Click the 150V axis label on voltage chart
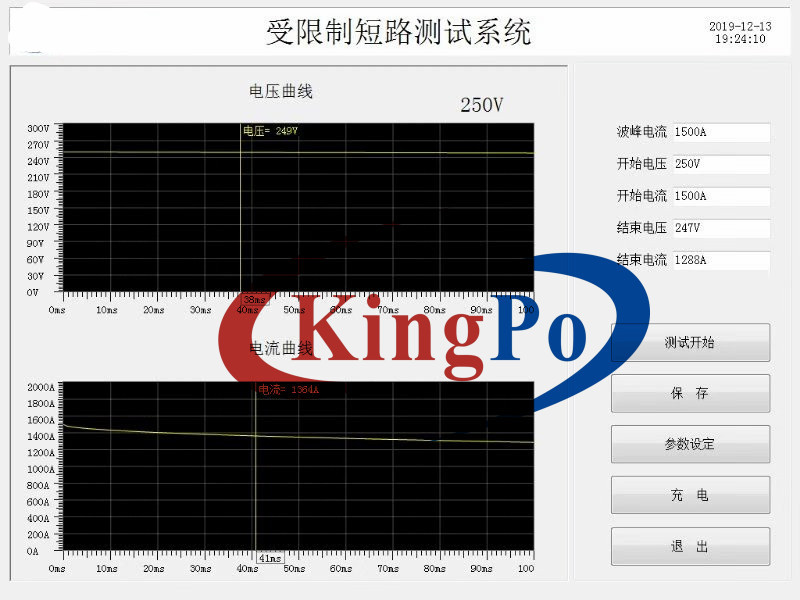Viewport: 800px width, 600px height. (38, 211)
